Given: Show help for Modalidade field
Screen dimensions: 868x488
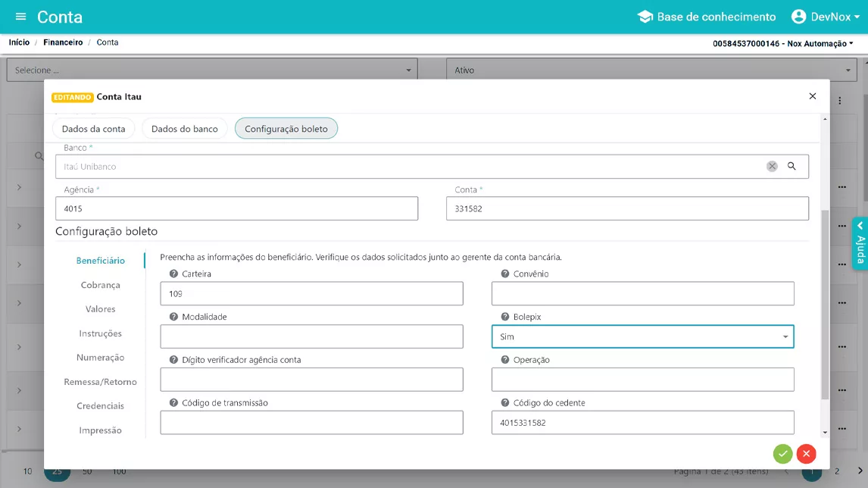Looking at the screenshot, I should (x=173, y=317).
